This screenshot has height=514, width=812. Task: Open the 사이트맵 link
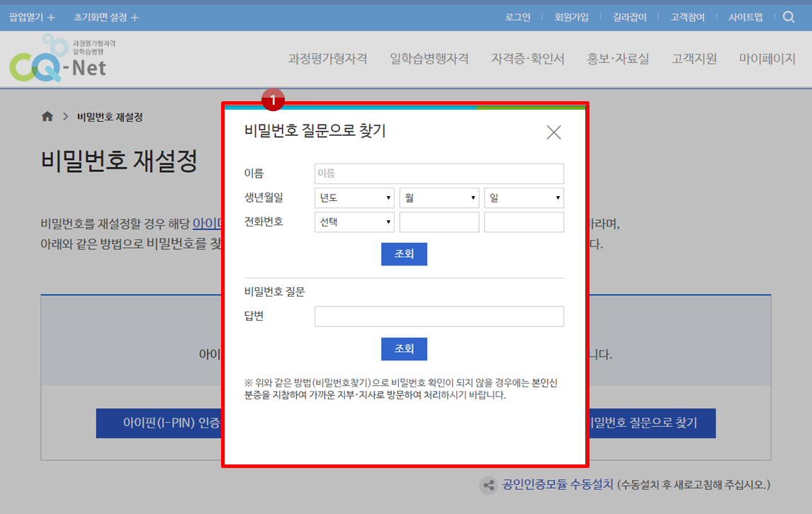click(x=745, y=17)
